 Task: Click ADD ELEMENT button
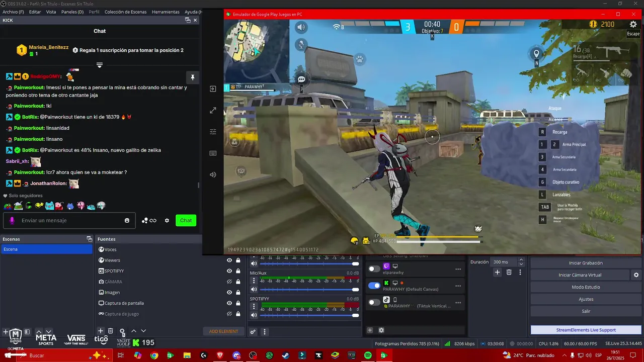pyautogui.click(x=224, y=331)
